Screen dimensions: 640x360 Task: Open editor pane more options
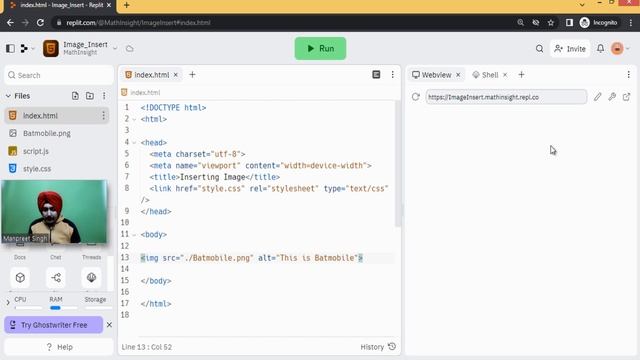coord(392,75)
